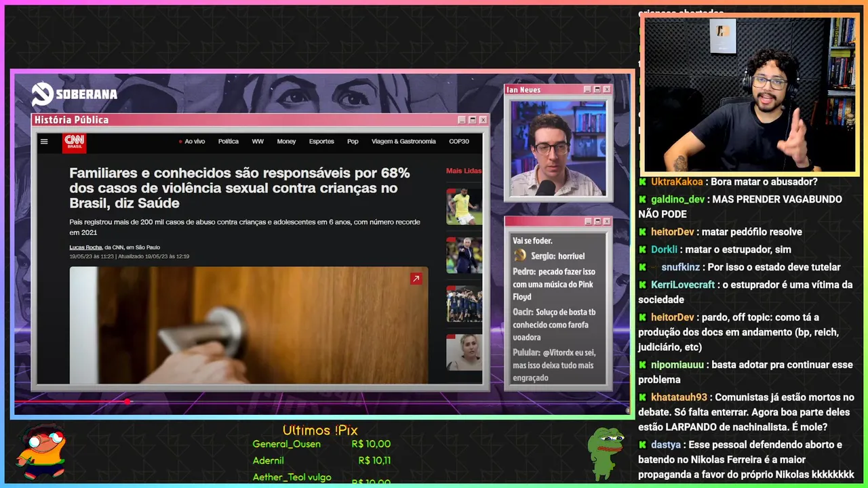Go to the Política section

pyautogui.click(x=229, y=142)
